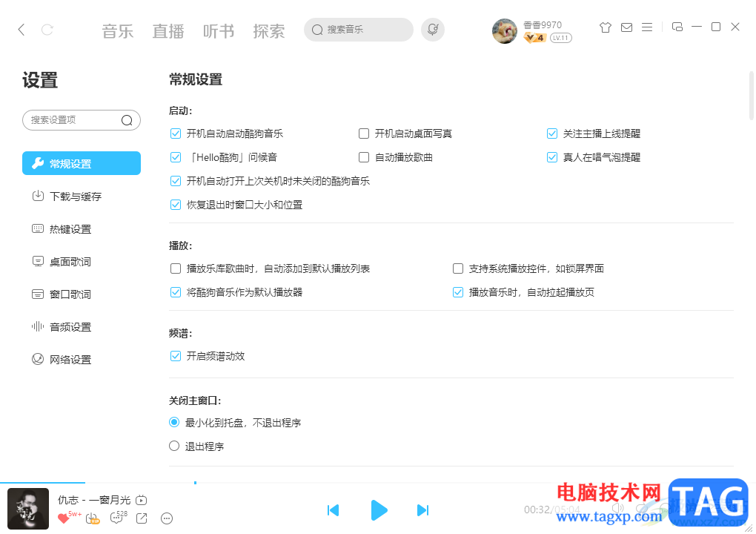Click the refresh icon in top bar

(x=47, y=30)
